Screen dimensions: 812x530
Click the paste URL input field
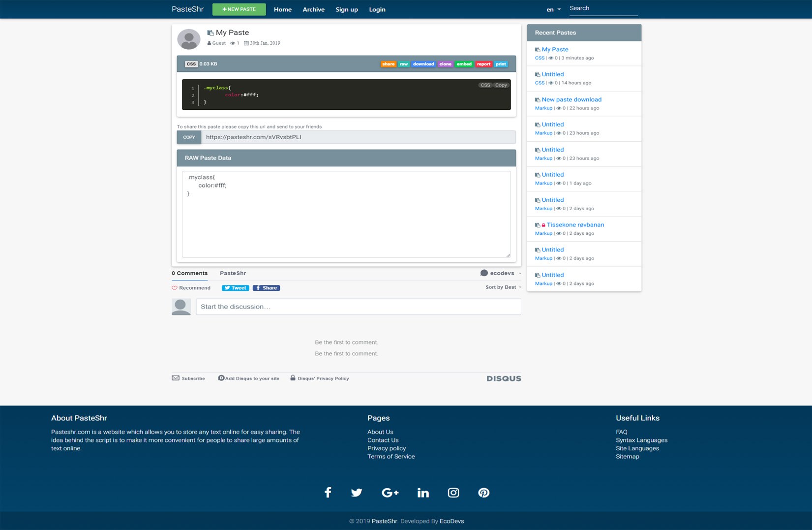tap(359, 137)
